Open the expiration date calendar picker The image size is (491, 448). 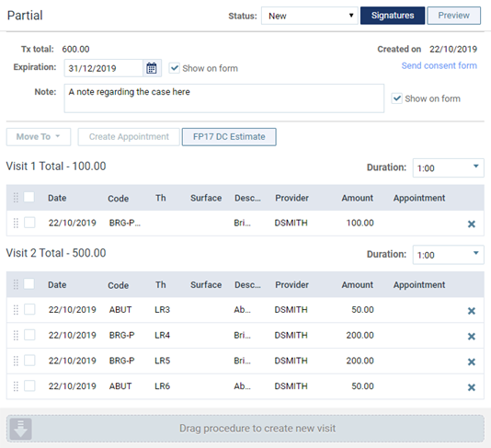pyautogui.click(x=152, y=68)
